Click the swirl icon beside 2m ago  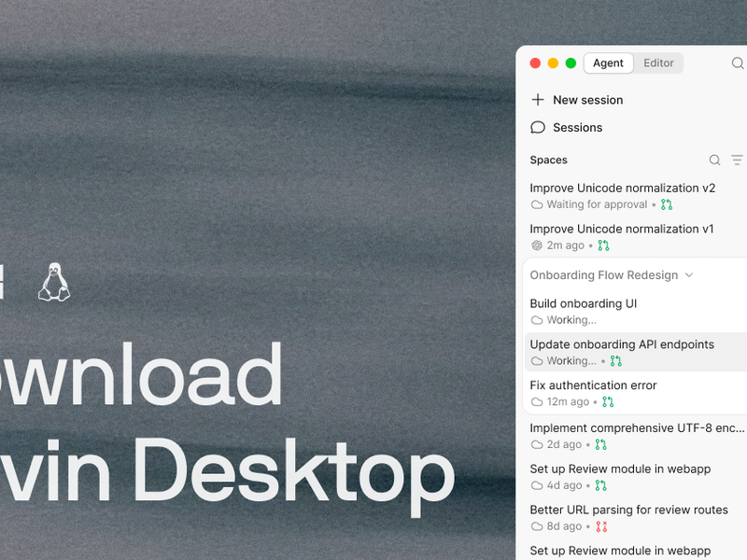tap(537, 245)
